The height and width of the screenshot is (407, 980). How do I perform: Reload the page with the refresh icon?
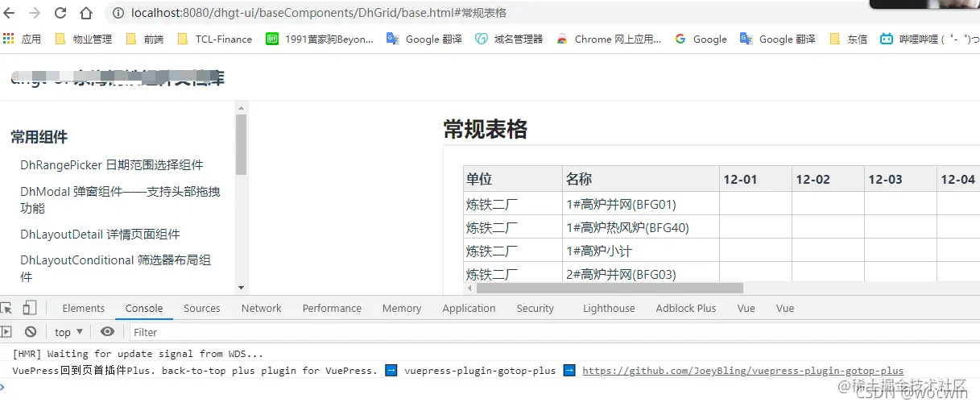60,13
